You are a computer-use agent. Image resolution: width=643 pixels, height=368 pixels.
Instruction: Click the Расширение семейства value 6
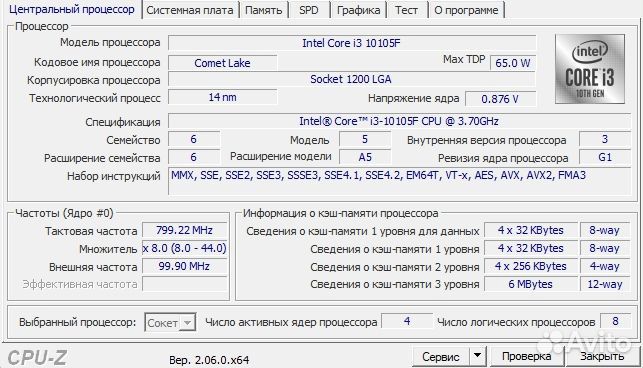(194, 157)
